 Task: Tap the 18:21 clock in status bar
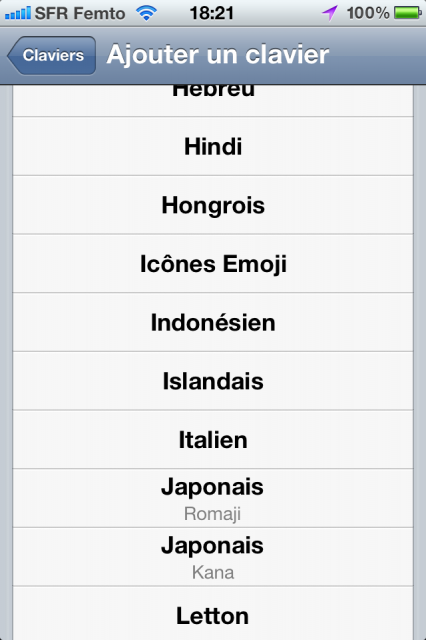(x=211, y=13)
